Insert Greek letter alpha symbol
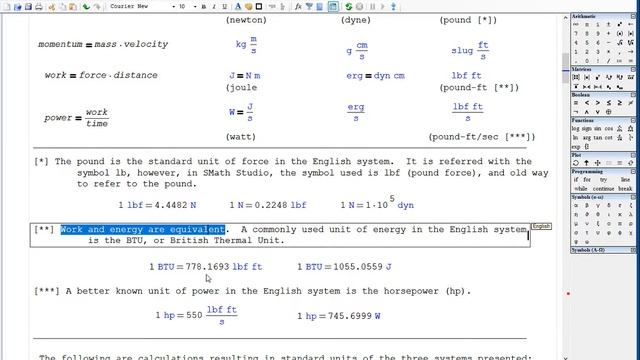 (576, 205)
